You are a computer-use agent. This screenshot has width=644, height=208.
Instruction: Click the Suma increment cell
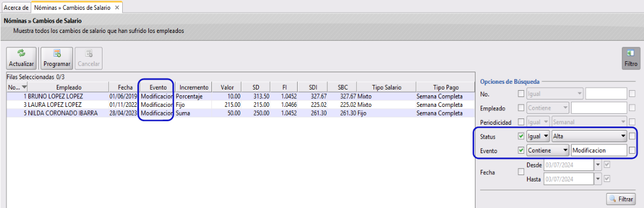tap(194, 113)
